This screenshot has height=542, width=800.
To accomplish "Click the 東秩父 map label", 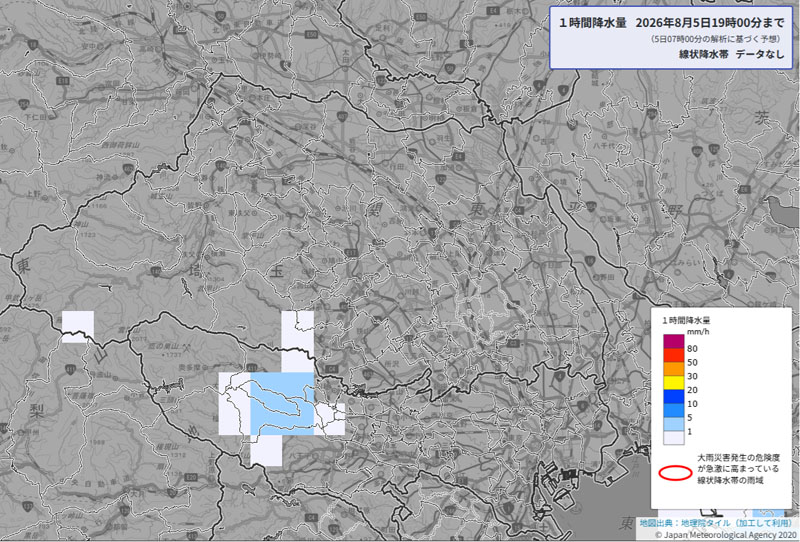I will (238, 213).
